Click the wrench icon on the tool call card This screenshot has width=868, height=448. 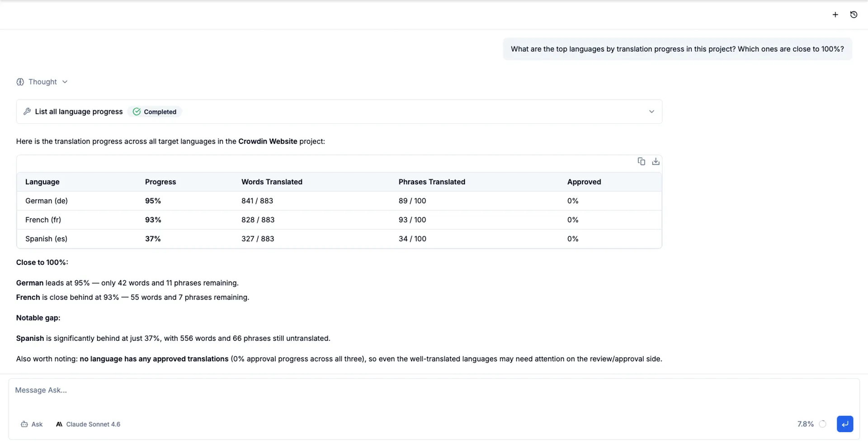point(27,111)
